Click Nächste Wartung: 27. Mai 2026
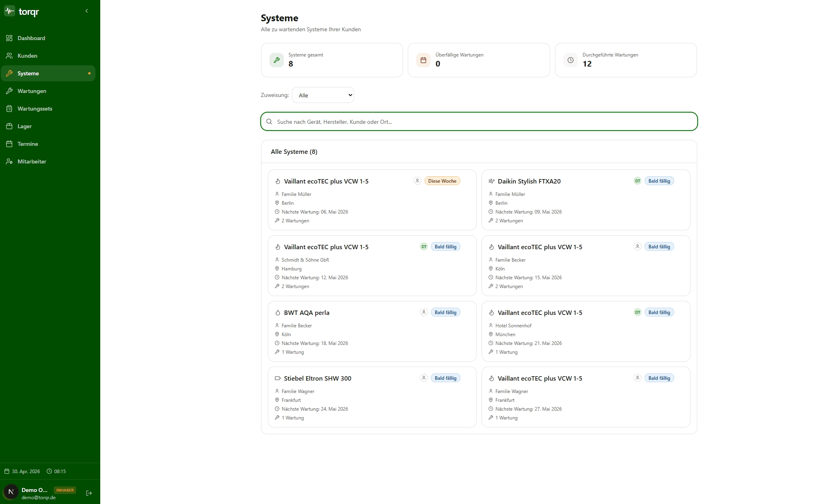The height and width of the screenshot is (504, 824). click(528, 409)
